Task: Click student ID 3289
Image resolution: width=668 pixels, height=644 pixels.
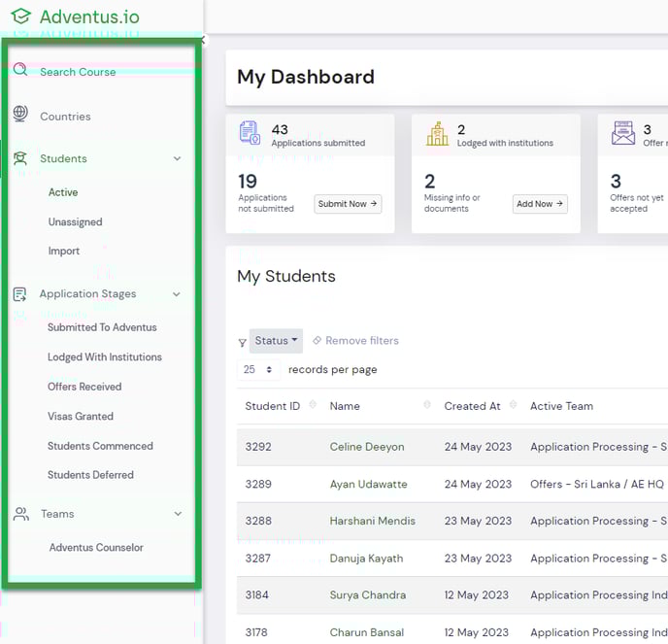Action: [x=258, y=484]
